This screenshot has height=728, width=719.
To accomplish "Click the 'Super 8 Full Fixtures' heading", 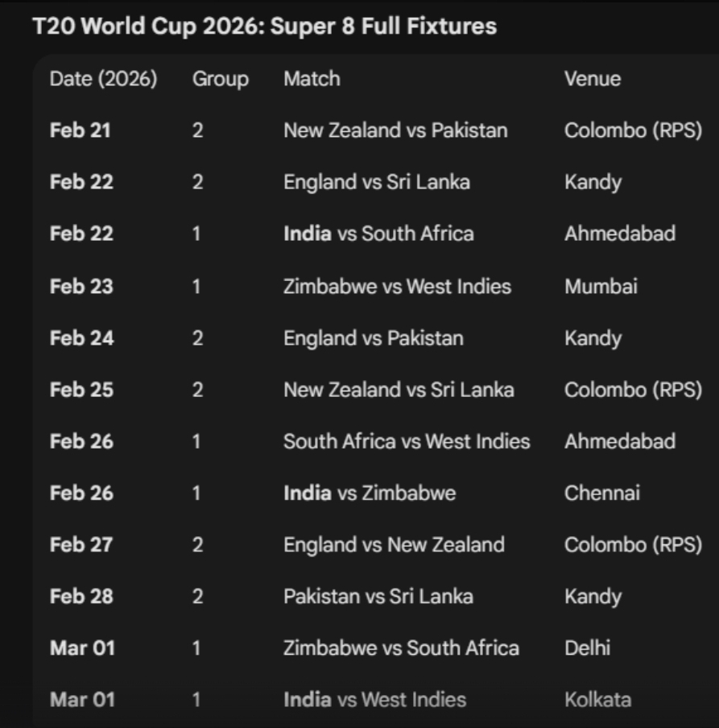I will pos(264,27).
